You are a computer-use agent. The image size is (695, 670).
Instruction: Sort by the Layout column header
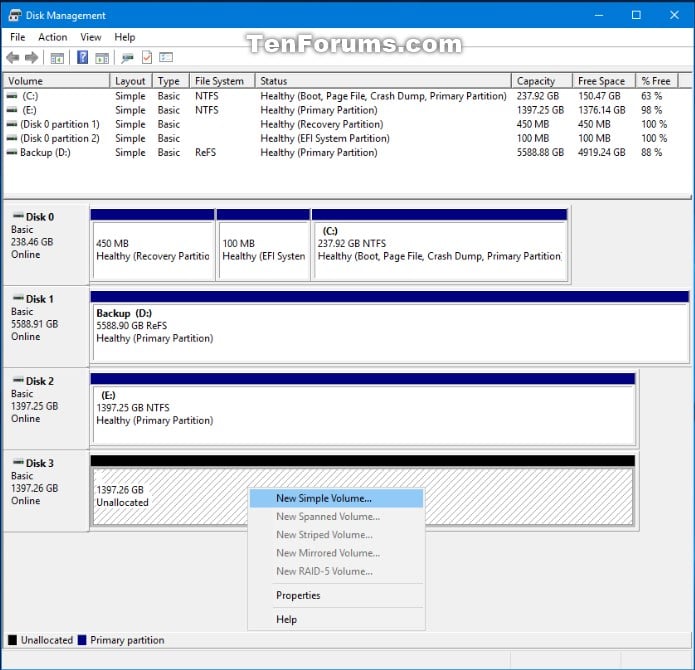(x=131, y=81)
